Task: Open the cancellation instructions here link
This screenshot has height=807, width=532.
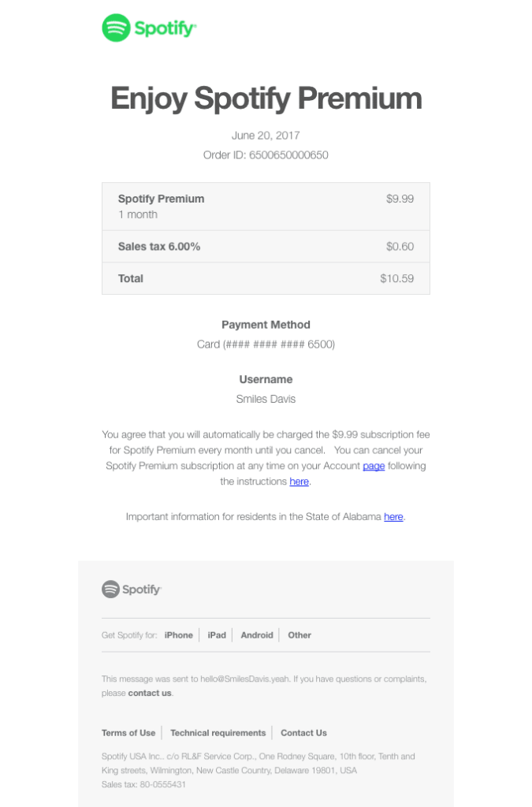Action: (299, 482)
